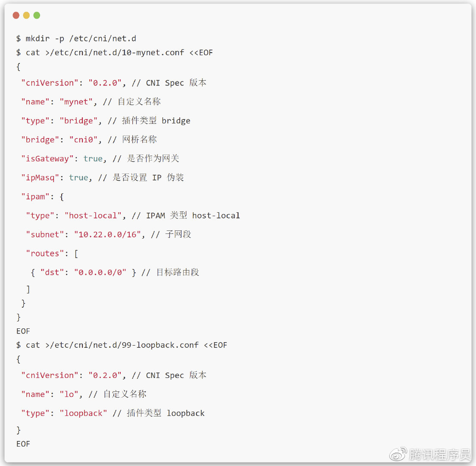This screenshot has width=476, height=466.
Task: Click the green maximize dot
Action: pos(37,15)
